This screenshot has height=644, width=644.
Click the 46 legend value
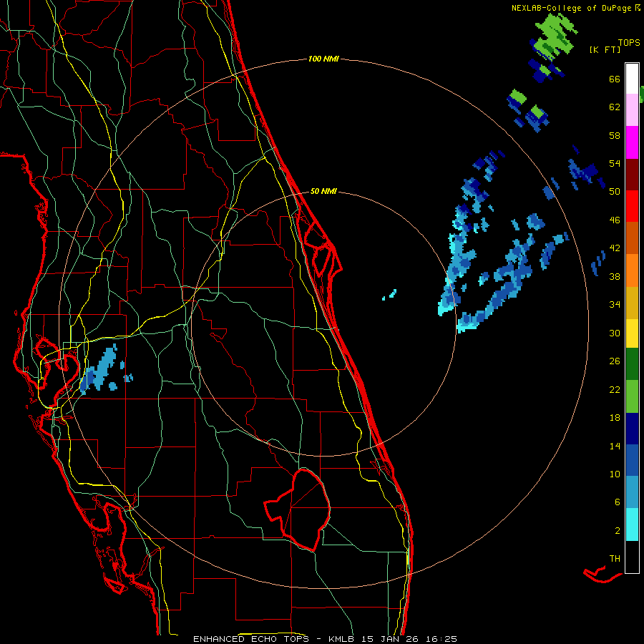coord(615,220)
